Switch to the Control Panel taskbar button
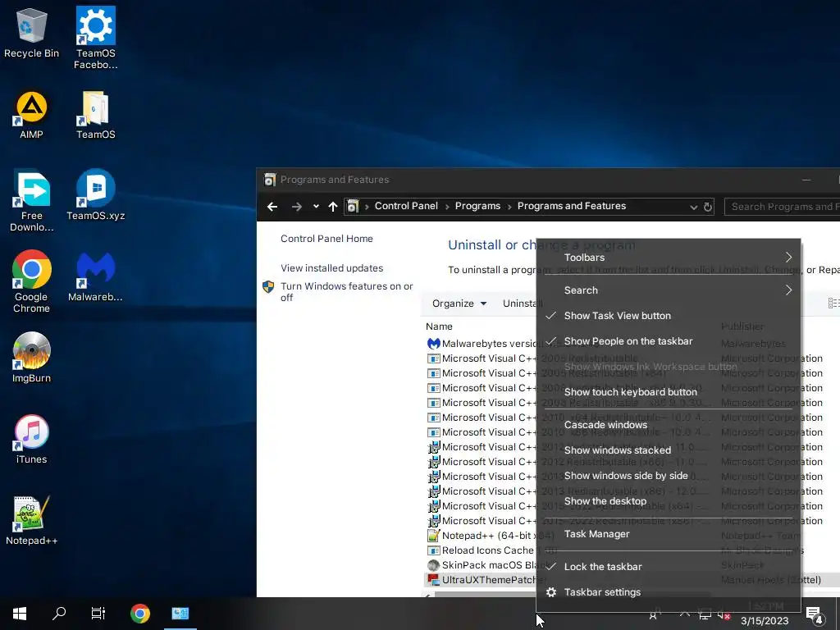This screenshot has height=630, width=840. point(180,614)
